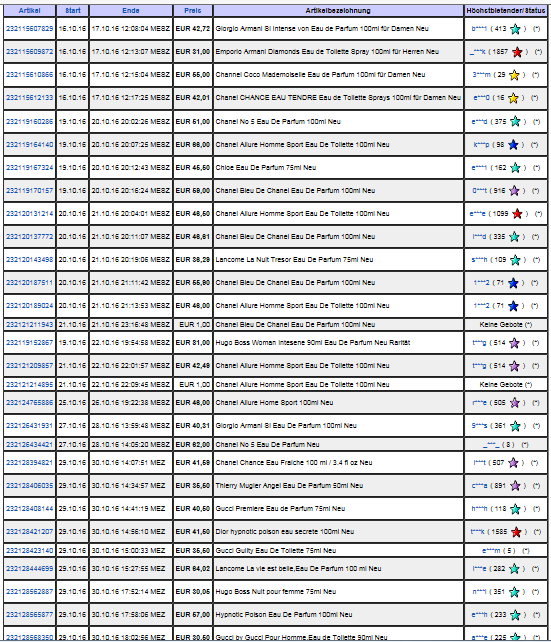The image size is (551, 642).
Task: Click the Artikelbezeichnung column header
Action: click(x=338, y=11)
